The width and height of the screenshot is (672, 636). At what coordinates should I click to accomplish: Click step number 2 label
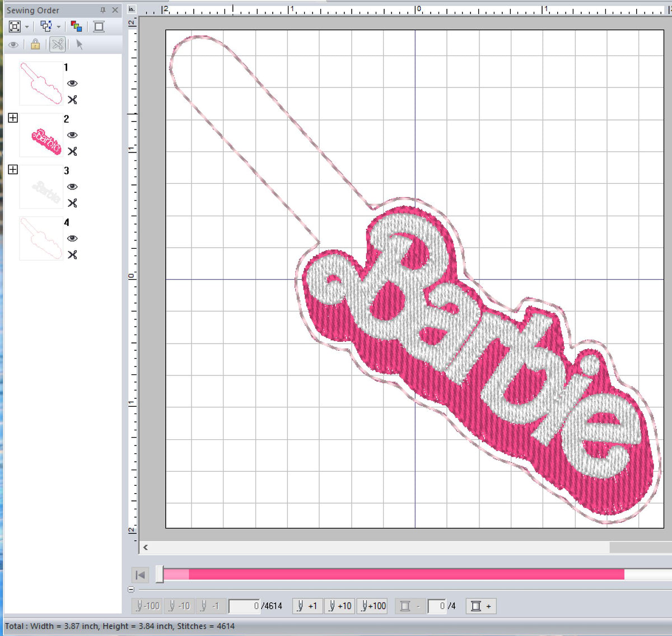click(x=66, y=119)
